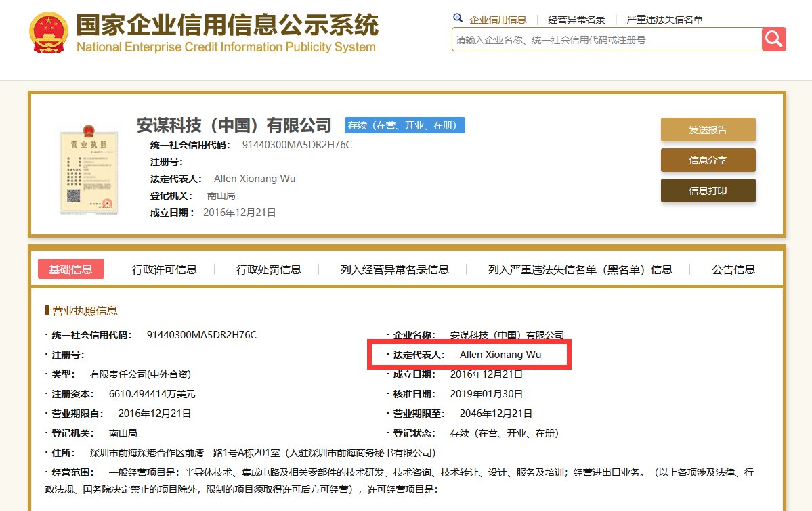Image resolution: width=812 pixels, height=511 pixels.
Task: Click the 信息分享 button
Action: click(708, 160)
